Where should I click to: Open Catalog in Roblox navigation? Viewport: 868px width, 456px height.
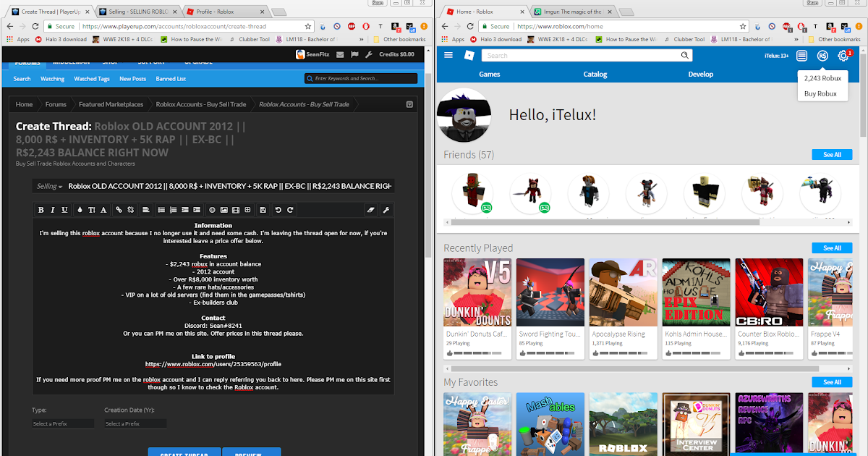pyautogui.click(x=595, y=75)
